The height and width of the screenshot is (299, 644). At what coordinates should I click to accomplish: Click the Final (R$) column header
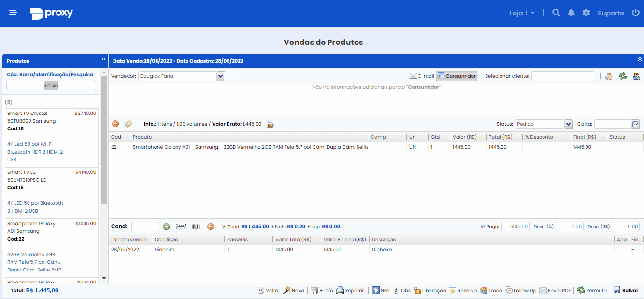coord(589,137)
